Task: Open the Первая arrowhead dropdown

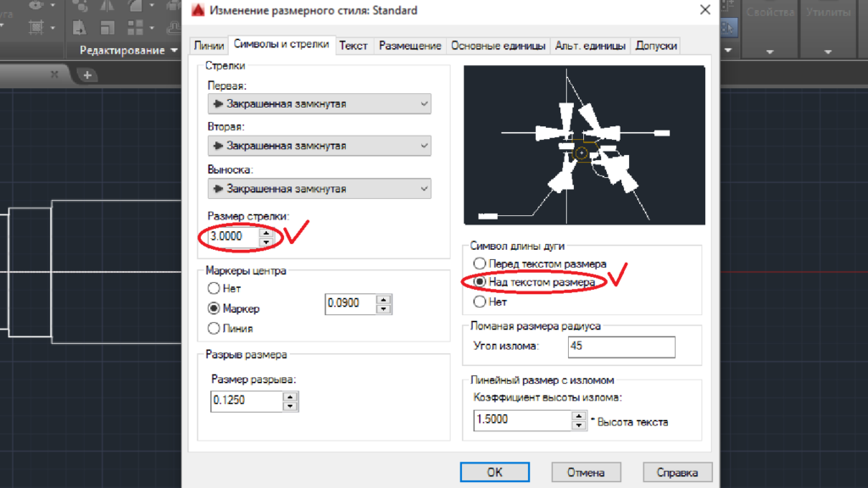Action: [x=319, y=104]
